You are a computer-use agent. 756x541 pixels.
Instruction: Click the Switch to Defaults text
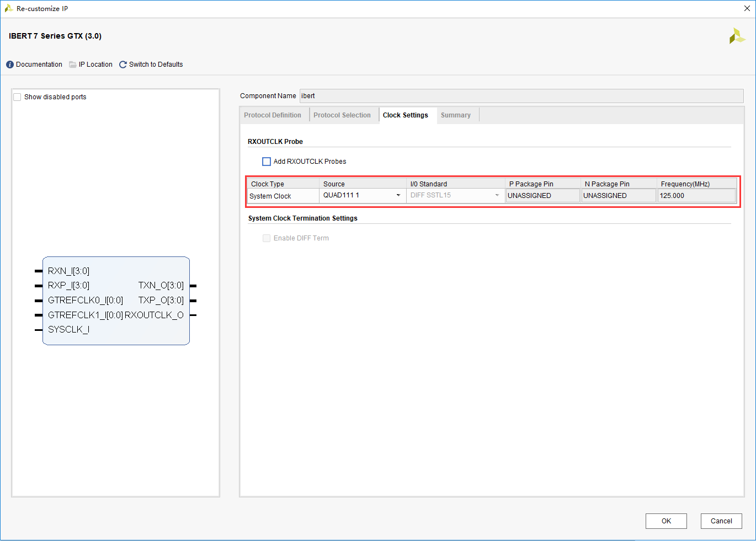click(156, 65)
